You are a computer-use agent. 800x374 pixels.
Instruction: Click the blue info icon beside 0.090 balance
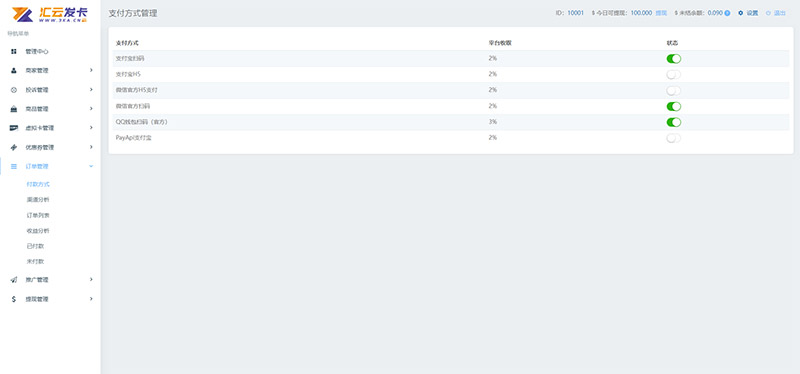point(727,13)
